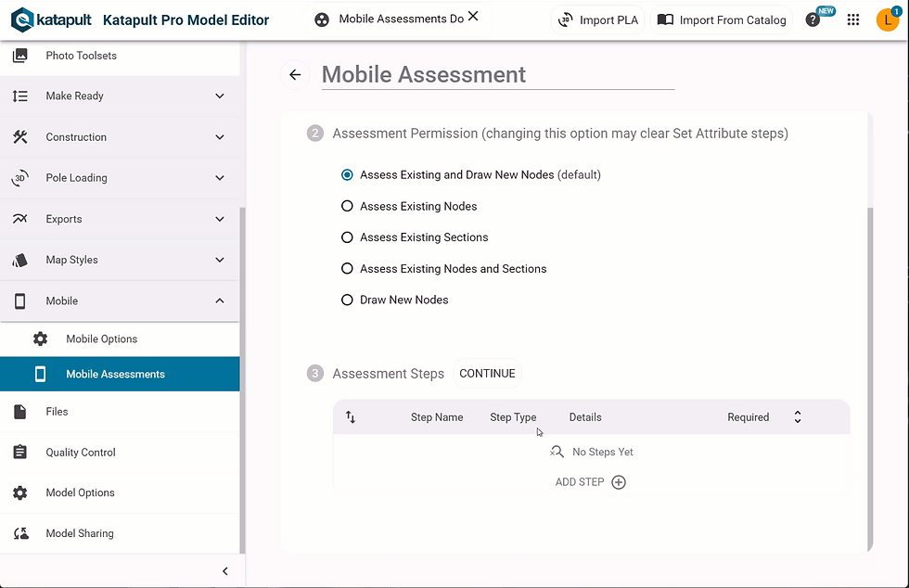The width and height of the screenshot is (909, 588).
Task: Click the Step Type column header
Action: pos(513,417)
